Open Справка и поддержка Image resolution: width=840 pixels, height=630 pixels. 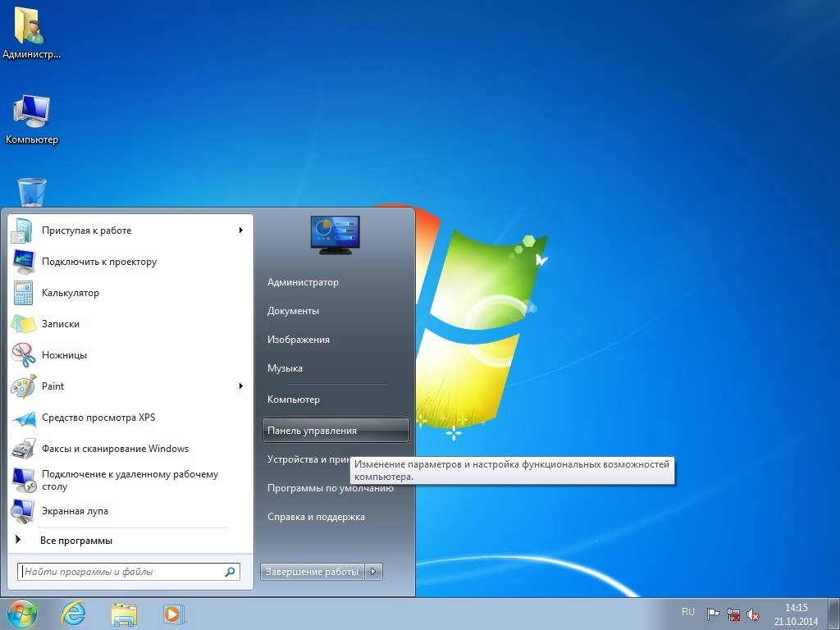[x=316, y=518]
